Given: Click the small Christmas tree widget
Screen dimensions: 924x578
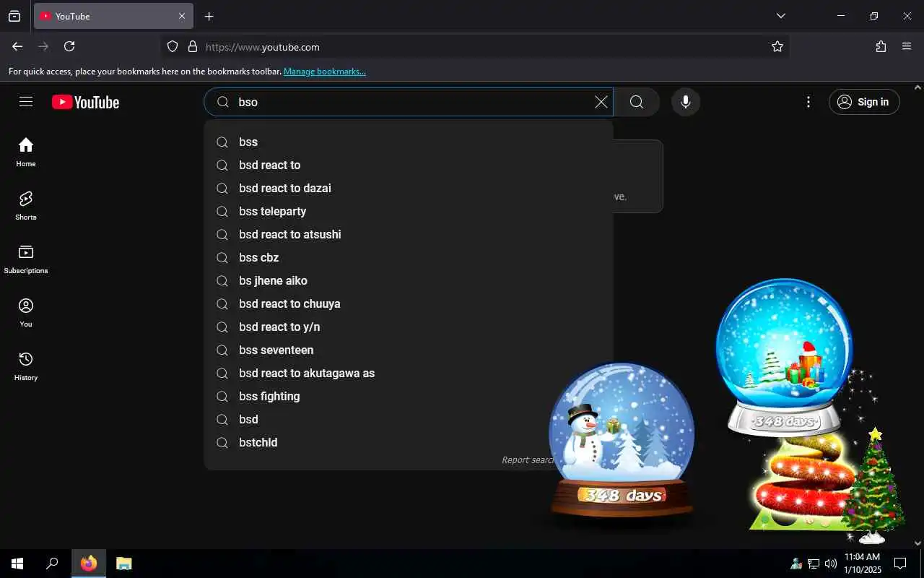Looking at the screenshot, I should (873, 484).
